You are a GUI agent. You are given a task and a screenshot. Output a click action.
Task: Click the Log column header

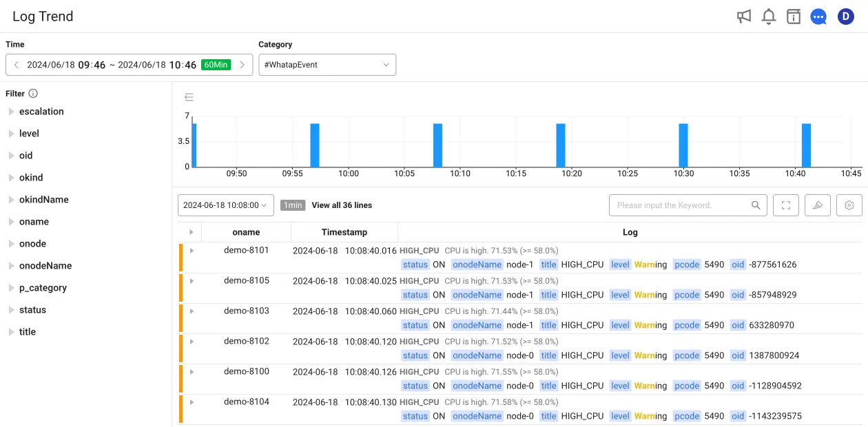pyautogui.click(x=630, y=232)
